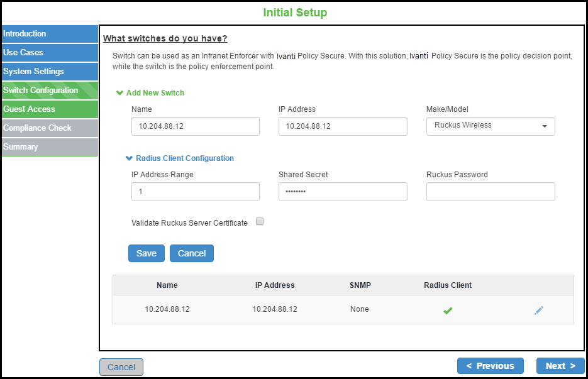
Task: Focus the Shared Secret field
Action: pos(343,192)
